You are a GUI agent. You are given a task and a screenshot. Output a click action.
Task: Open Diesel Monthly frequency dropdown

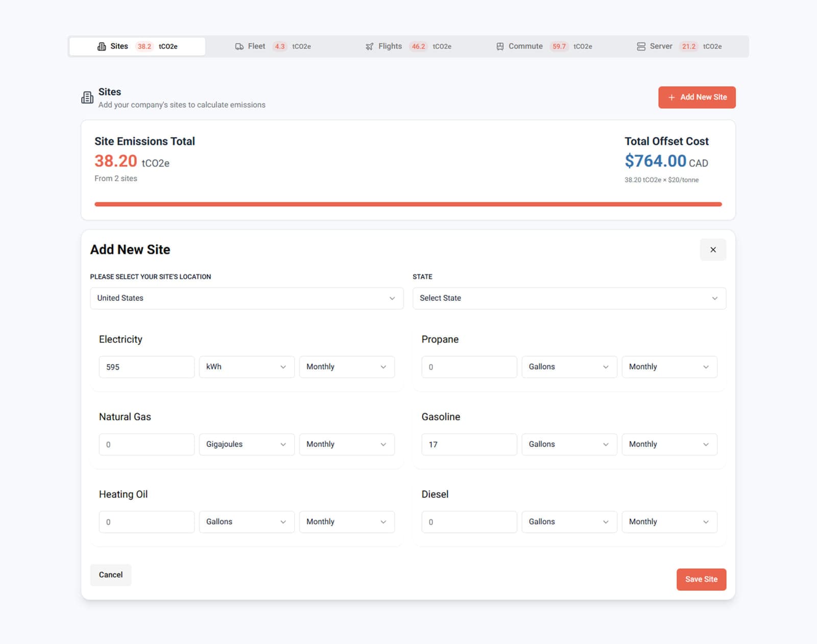tap(669, 522)
